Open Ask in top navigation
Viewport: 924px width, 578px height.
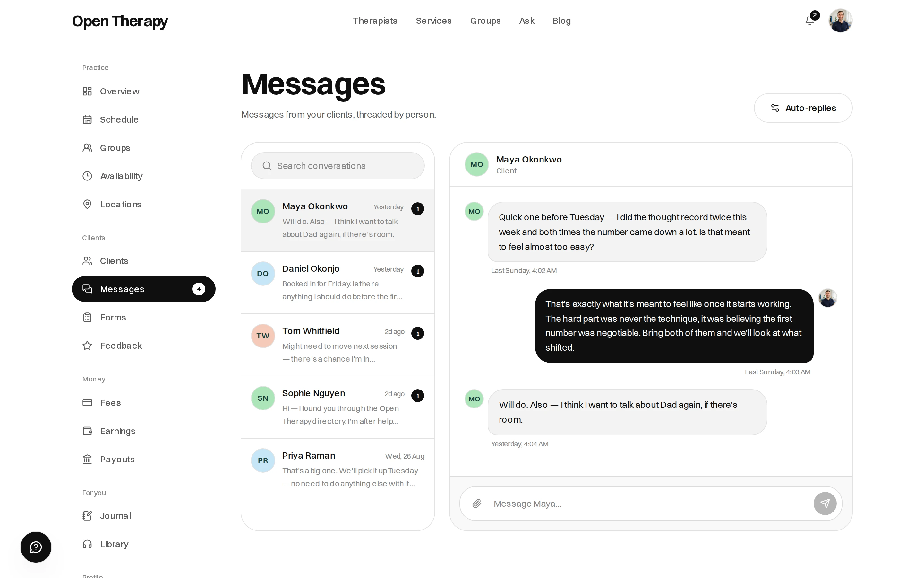click(526, 21)
